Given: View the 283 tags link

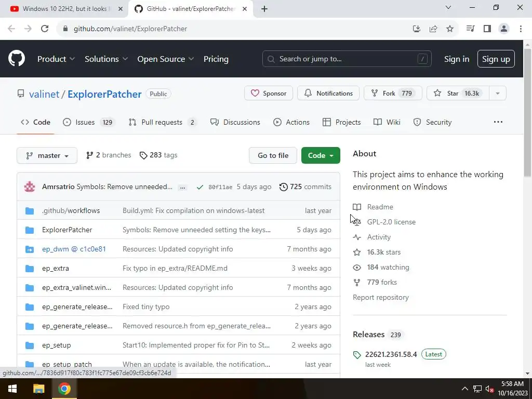Looking at the screenshot, I should (x=158, y=155).
